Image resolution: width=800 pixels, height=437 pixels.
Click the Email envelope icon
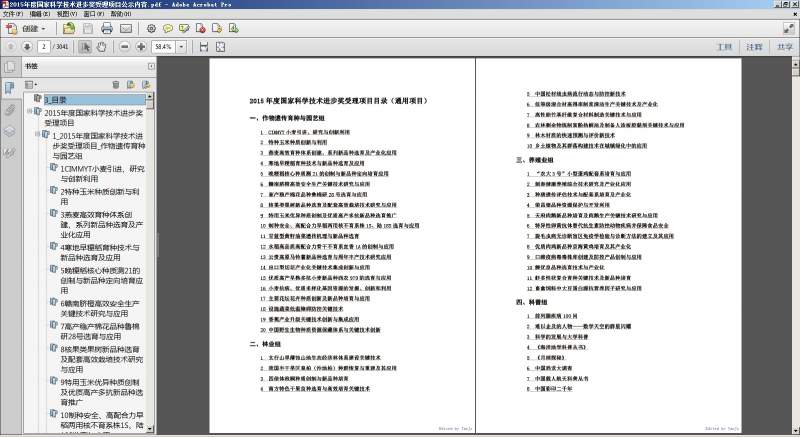[126, 29]
